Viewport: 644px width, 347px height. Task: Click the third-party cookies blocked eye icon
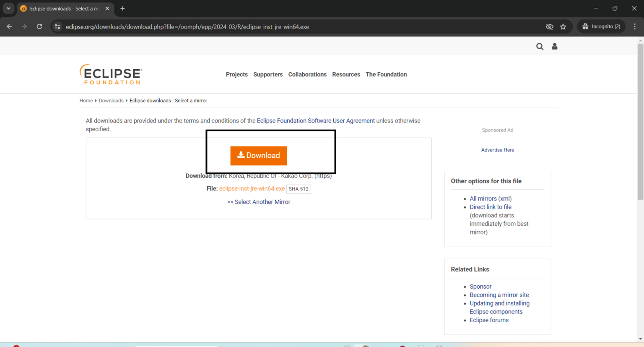(549, 27)
